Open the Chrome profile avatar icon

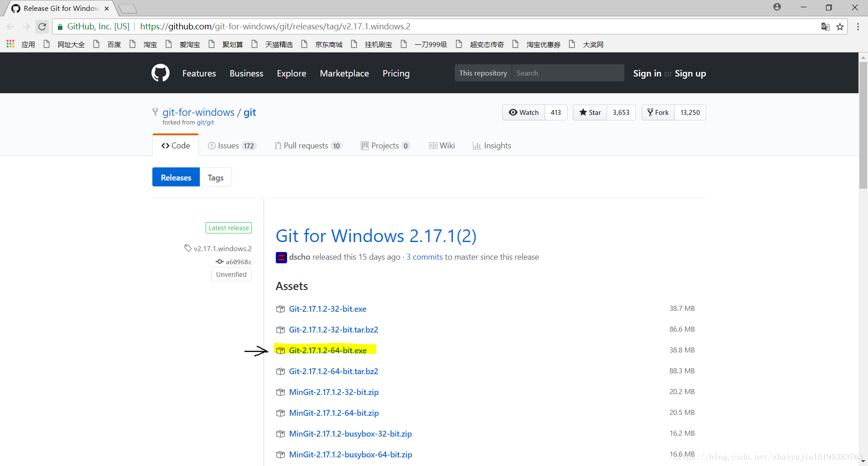777,7
